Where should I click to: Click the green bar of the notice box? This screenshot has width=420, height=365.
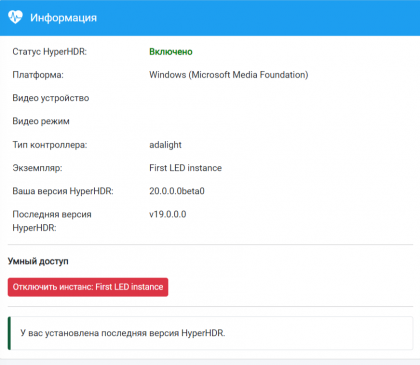(x=9, y=333)
